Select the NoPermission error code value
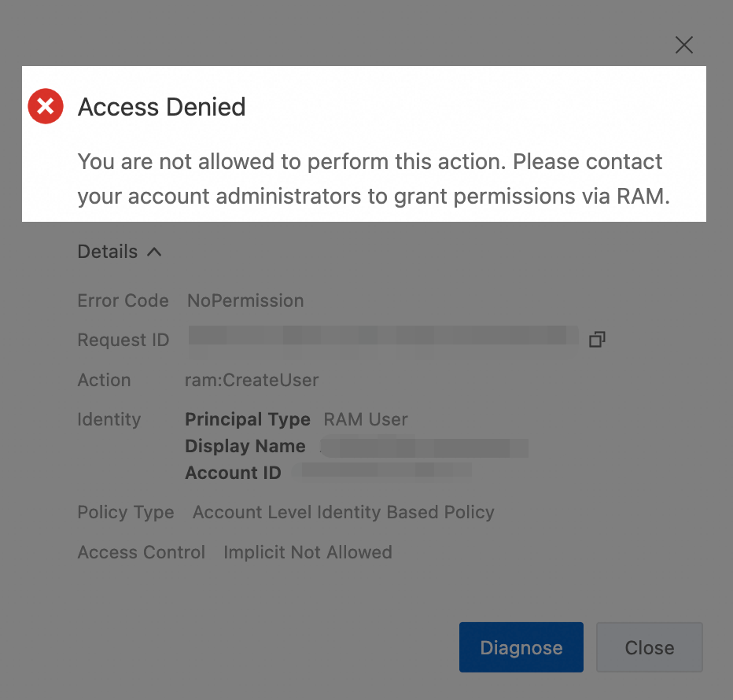 245,300
